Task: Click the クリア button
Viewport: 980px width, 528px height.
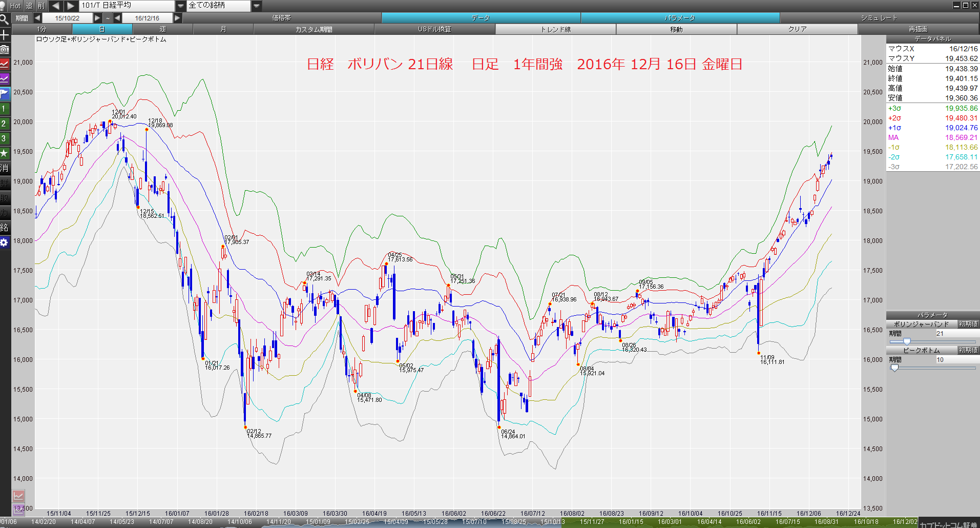Action: coord(797,29)
